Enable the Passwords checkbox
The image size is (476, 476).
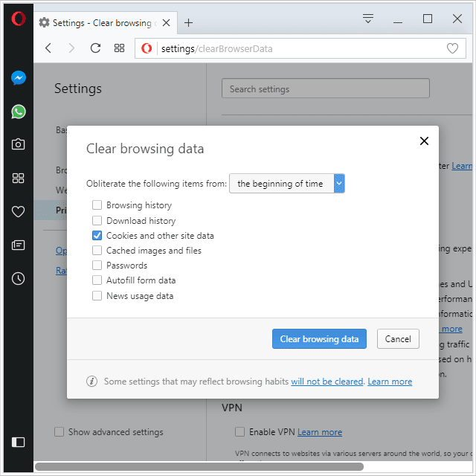tap(97, 265)
